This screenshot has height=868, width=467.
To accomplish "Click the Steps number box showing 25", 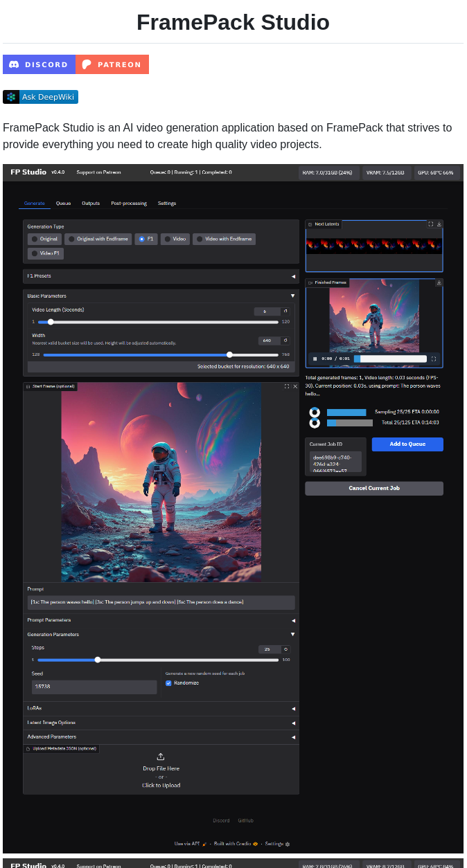I will (268, 649).
